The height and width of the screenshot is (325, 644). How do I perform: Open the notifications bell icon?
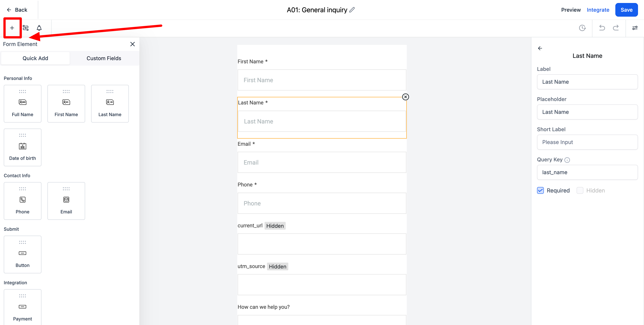[39, 28]
